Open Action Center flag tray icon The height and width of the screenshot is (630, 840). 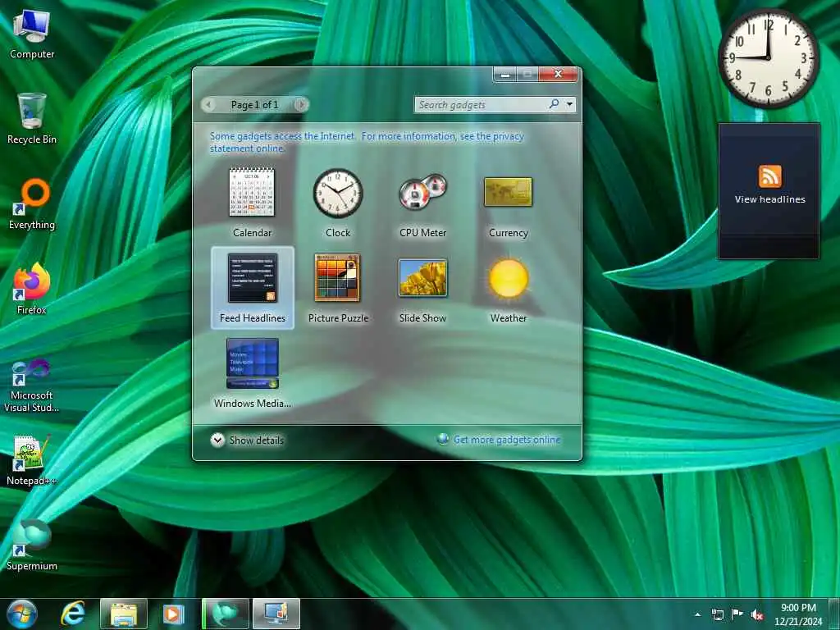pyautogui.click(x=737, y=614)
